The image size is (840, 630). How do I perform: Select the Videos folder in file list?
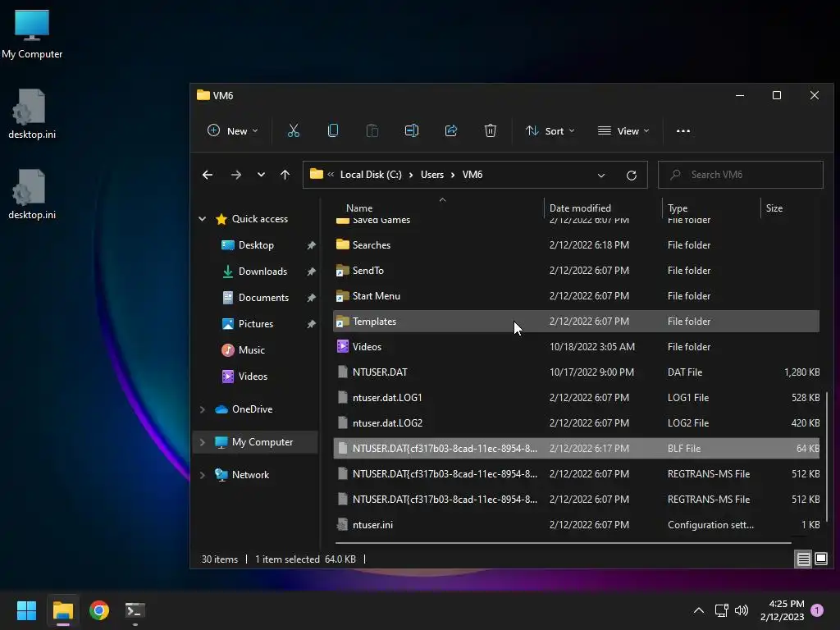click(x=576, y=347)
